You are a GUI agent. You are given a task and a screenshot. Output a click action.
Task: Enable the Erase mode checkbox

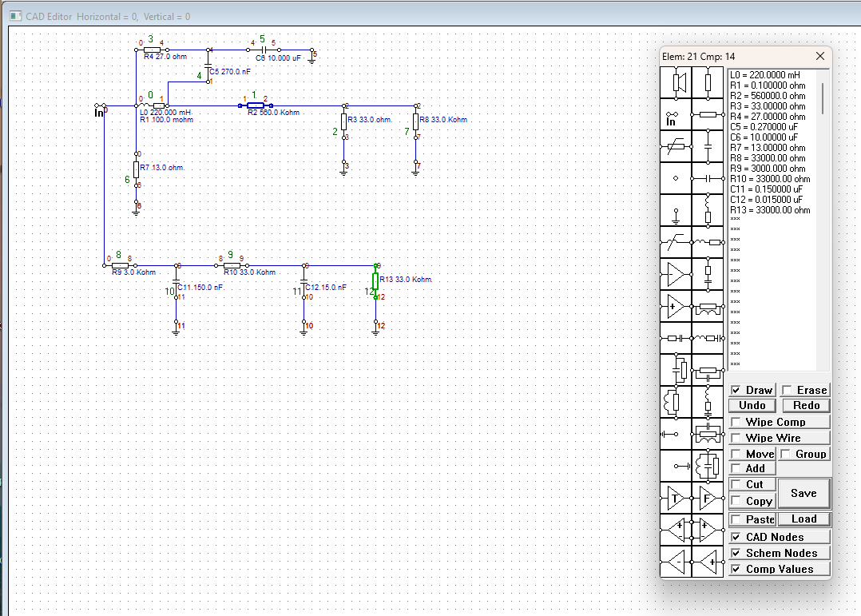pos(786,390)
